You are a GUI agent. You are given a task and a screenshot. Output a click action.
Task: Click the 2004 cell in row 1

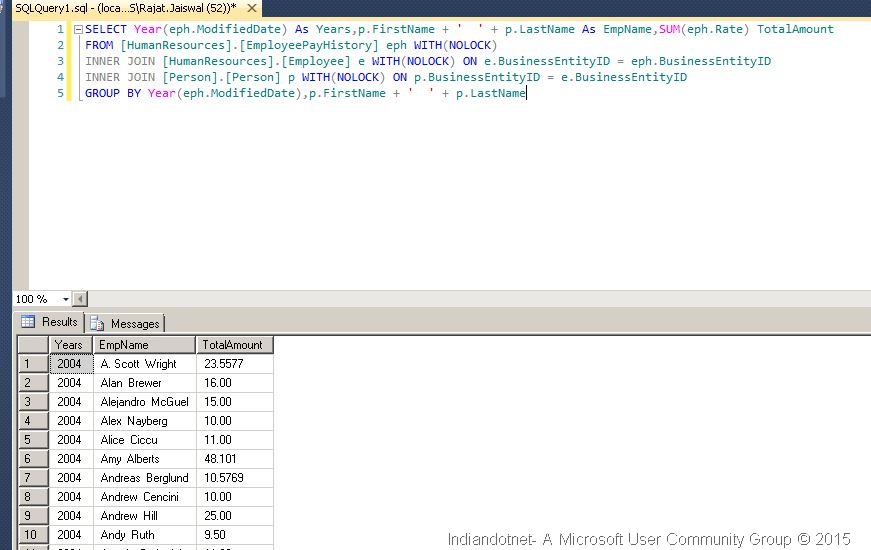pyautogui.click(x=71, y=364)
